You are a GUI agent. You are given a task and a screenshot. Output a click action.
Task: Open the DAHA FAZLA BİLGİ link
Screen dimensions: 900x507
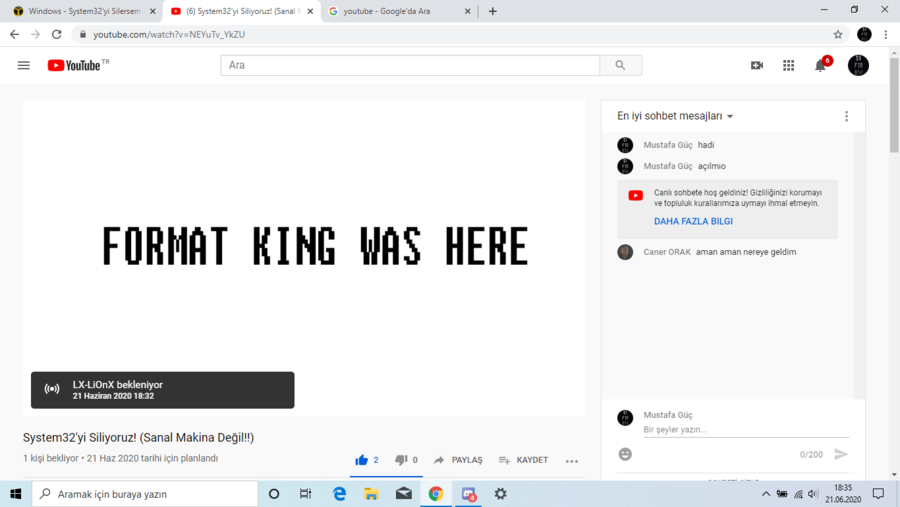pos(693,221)
